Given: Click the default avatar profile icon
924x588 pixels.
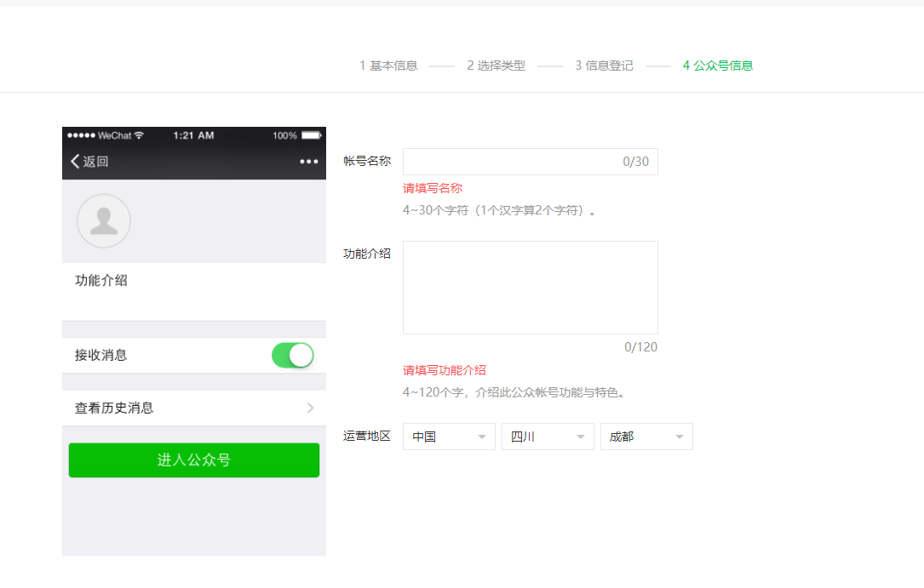Looking at the screenshot, I should point(104,221).
